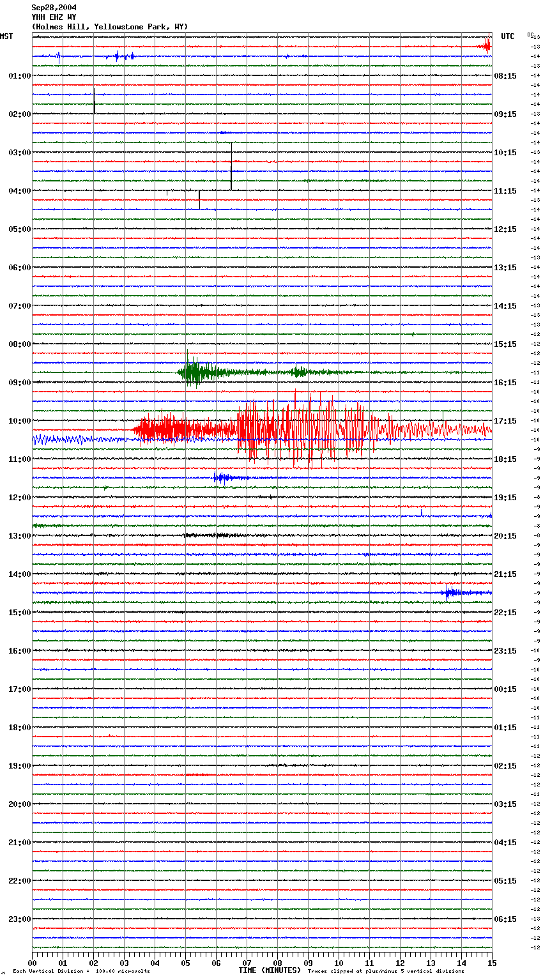Image resolution: width=543 pixels, height=980 pixels.
Task: Click the Traces clipped at plus/minus note
Action: tap(386, 971)
